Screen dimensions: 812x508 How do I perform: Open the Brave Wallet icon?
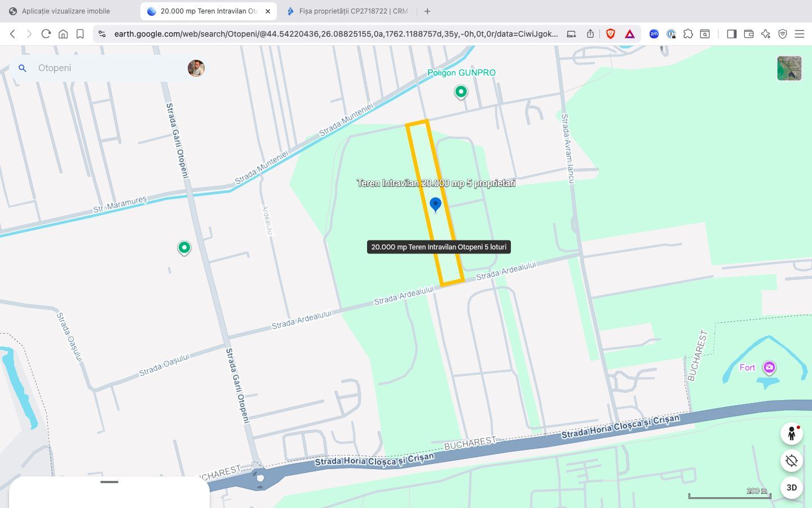pos(749,34)
